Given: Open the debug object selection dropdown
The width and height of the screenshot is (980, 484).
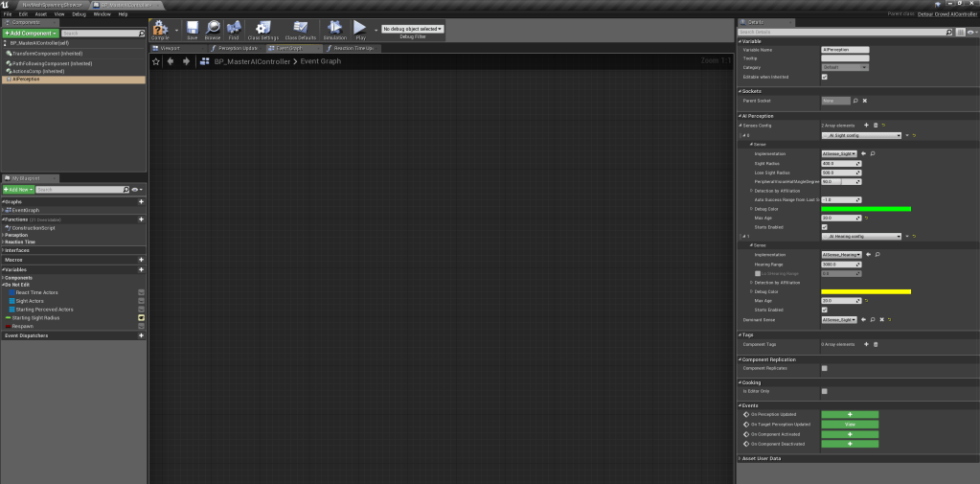Looking at the screenshot, I should (413, 29).
